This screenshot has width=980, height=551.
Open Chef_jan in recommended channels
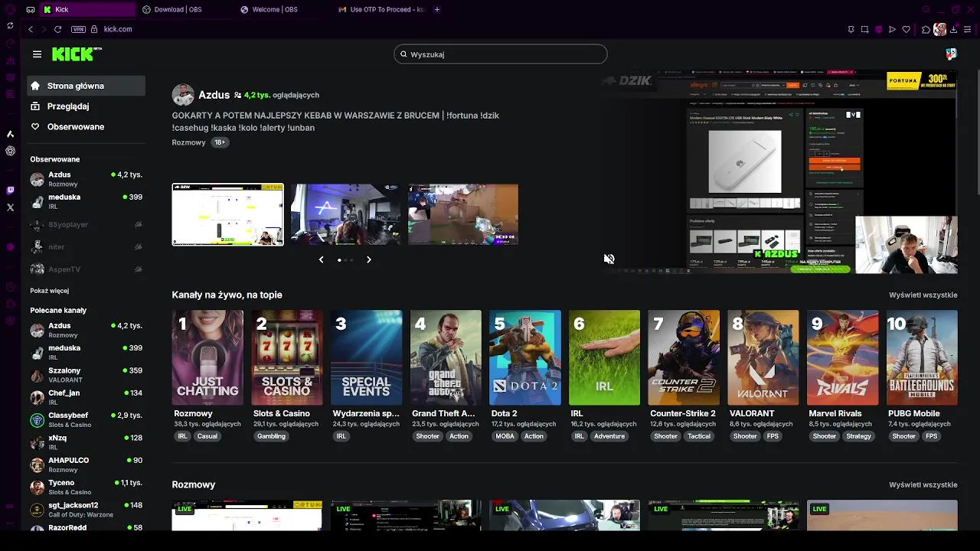[x=86, y=397]
